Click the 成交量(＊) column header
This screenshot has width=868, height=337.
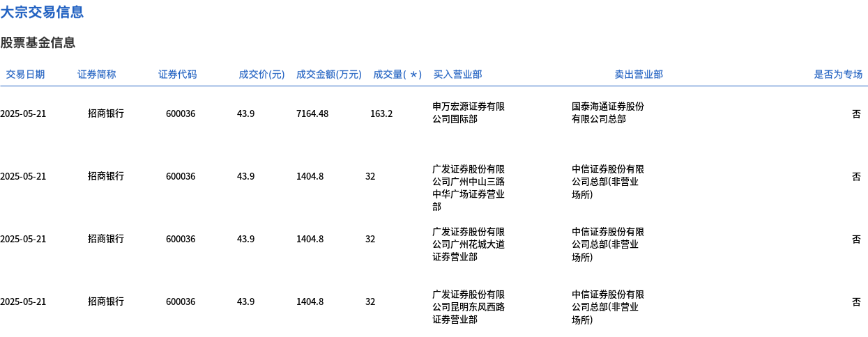tap(397, 75)
